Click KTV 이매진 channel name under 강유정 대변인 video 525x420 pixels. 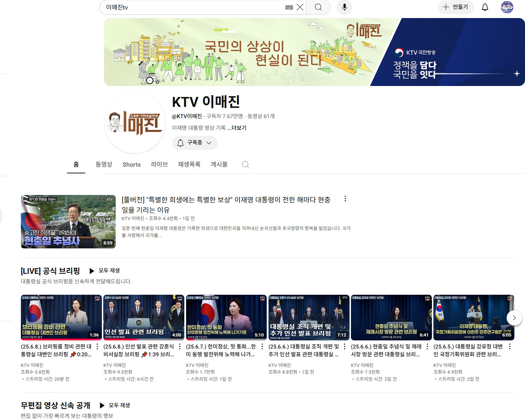[x=445, y=365]
